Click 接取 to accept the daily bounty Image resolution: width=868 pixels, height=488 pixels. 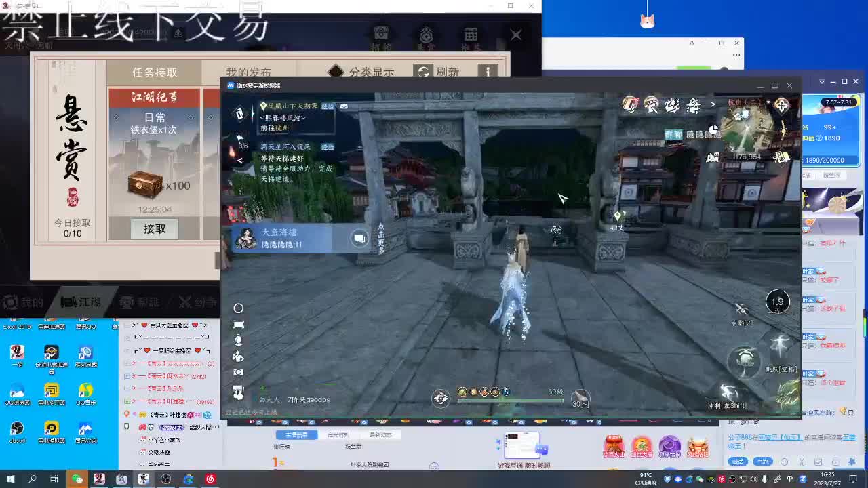pyautogui.click(x=155, y=229)
